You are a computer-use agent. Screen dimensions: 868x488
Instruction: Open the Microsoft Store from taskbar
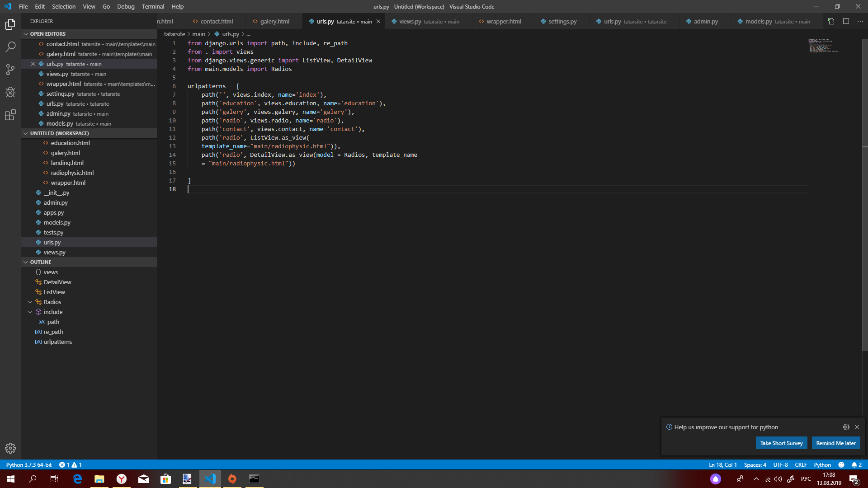point(165,479)
